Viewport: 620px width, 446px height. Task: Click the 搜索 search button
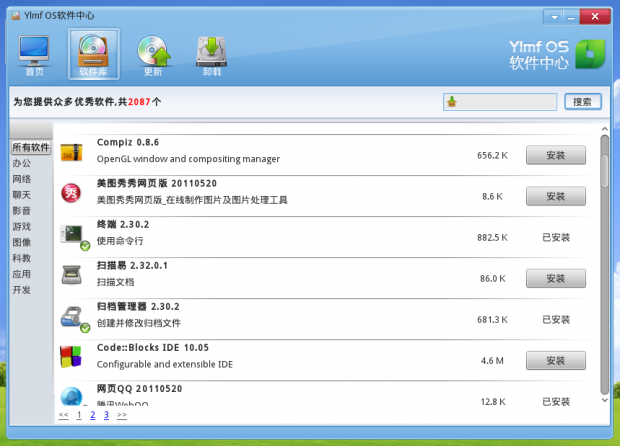[x=583, y=102]
